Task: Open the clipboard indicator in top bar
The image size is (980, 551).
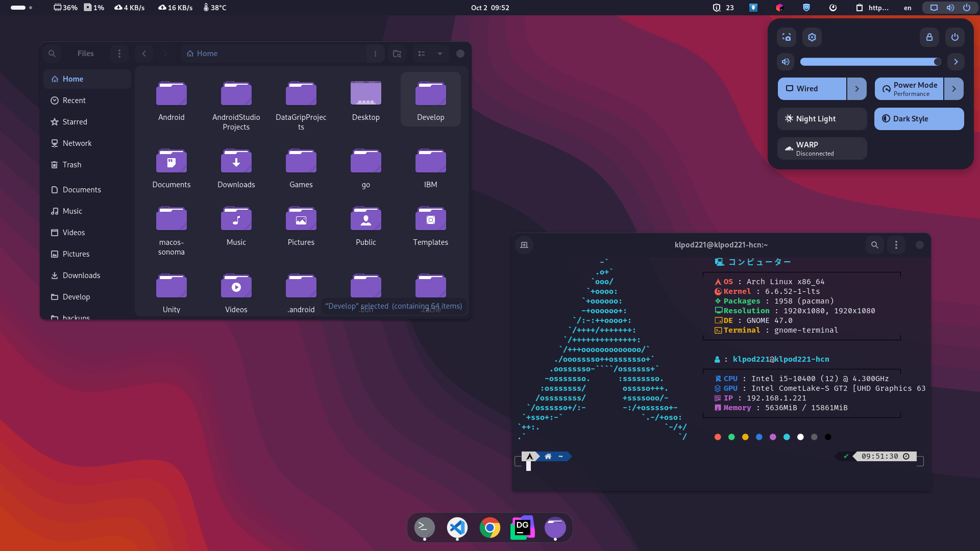Action: 872,8
